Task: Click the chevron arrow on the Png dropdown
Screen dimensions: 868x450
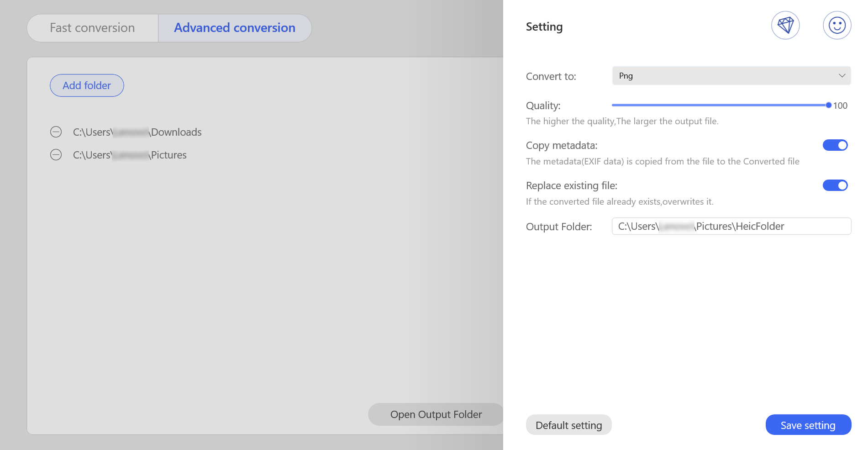Action: (842, 76)
